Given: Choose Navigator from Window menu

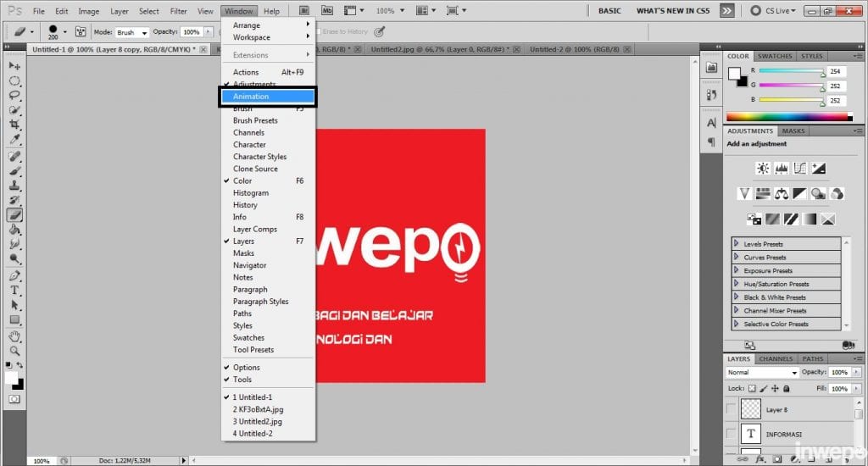Looking at the screenshot, I should (x=269, y=266).
